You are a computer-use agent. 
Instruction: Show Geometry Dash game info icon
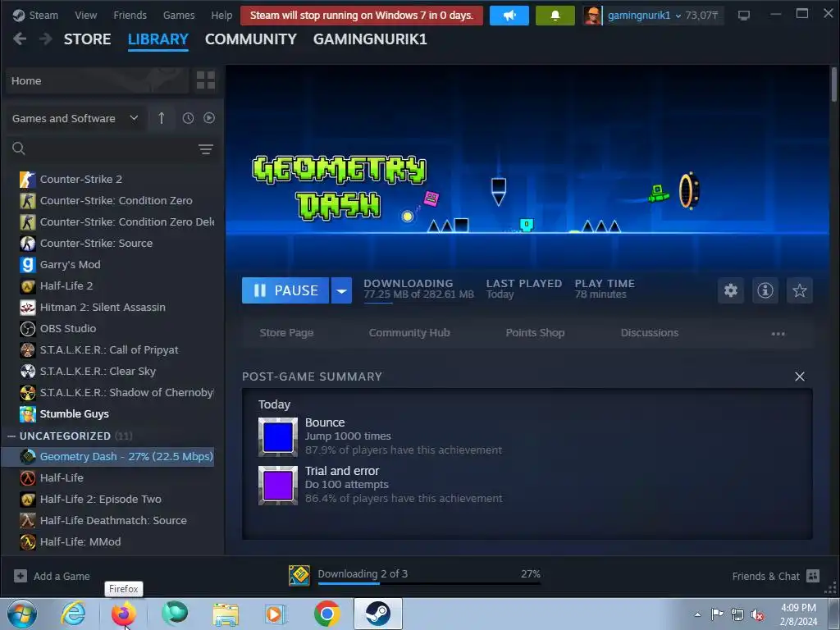(765, 290)
